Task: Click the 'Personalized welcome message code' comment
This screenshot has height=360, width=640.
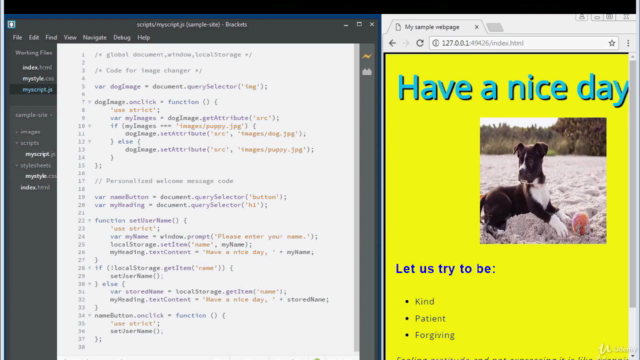Action: [164, 181]
